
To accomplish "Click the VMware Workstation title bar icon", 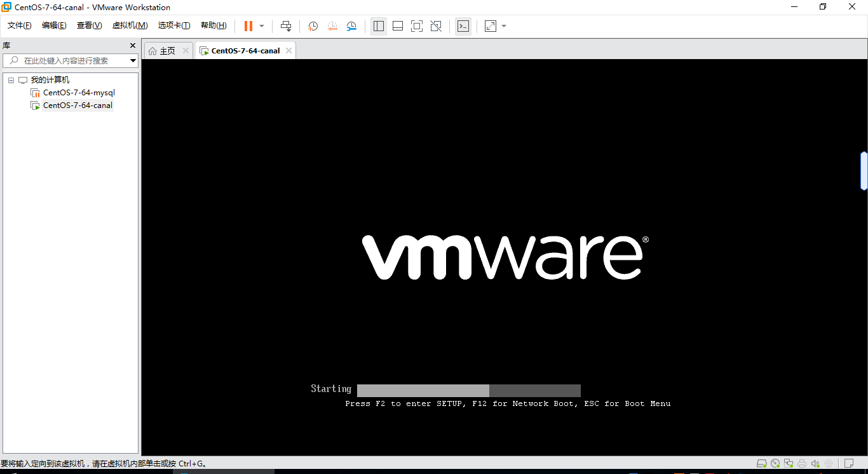I will coord(6,7).
